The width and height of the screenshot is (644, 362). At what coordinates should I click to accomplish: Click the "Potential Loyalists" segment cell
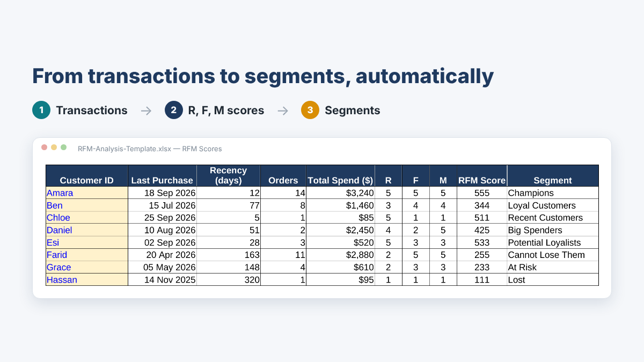(x=553, y=242)
